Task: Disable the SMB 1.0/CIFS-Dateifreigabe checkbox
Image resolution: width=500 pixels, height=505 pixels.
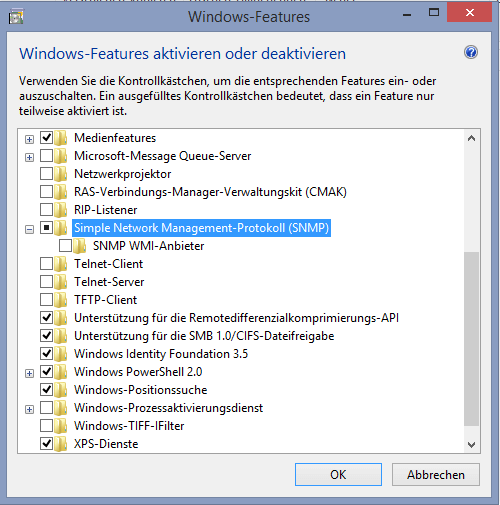Action: click(x=46, y=335)
